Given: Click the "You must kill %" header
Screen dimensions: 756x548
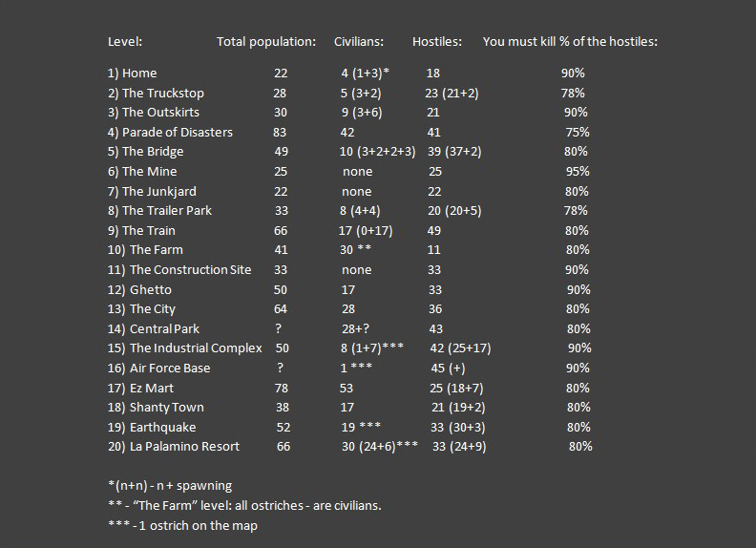Looking at the screenshot, I should click(570, 42).
